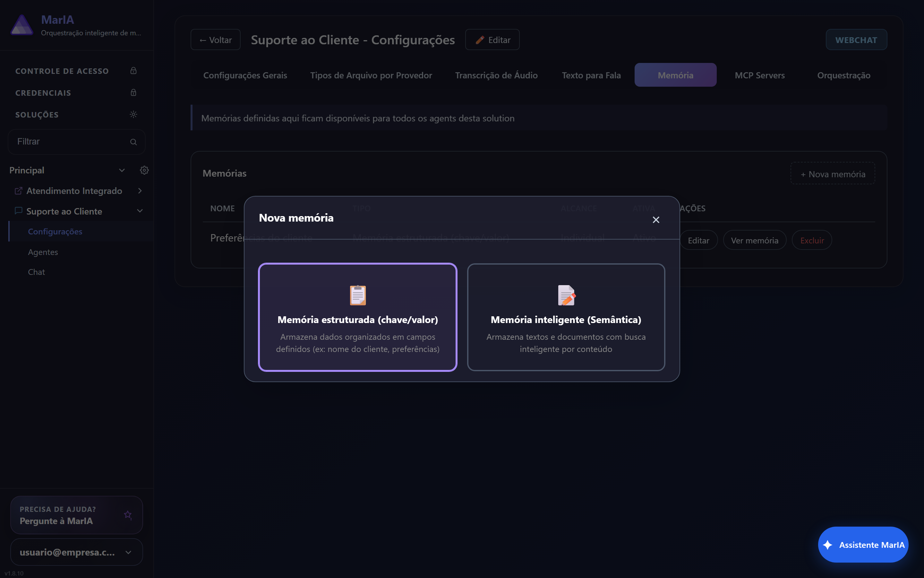Click the sparkle icon on Assistente MarIA

tap(827, 545)
